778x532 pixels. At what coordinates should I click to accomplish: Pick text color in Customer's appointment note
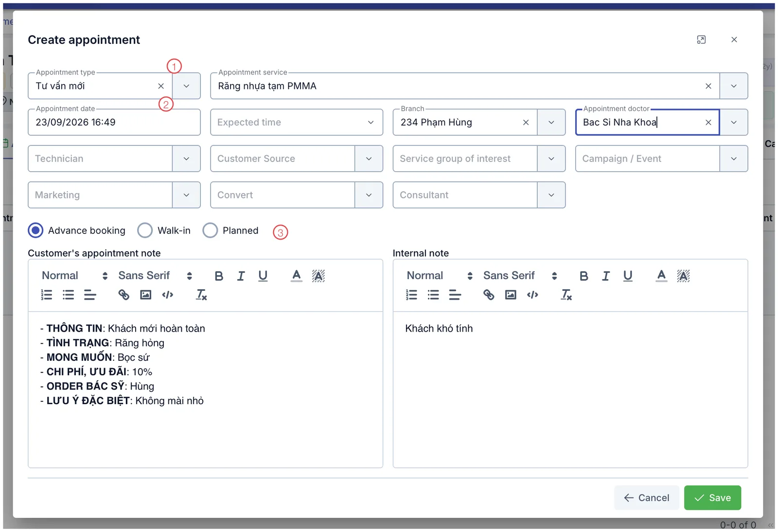point(297,276)
